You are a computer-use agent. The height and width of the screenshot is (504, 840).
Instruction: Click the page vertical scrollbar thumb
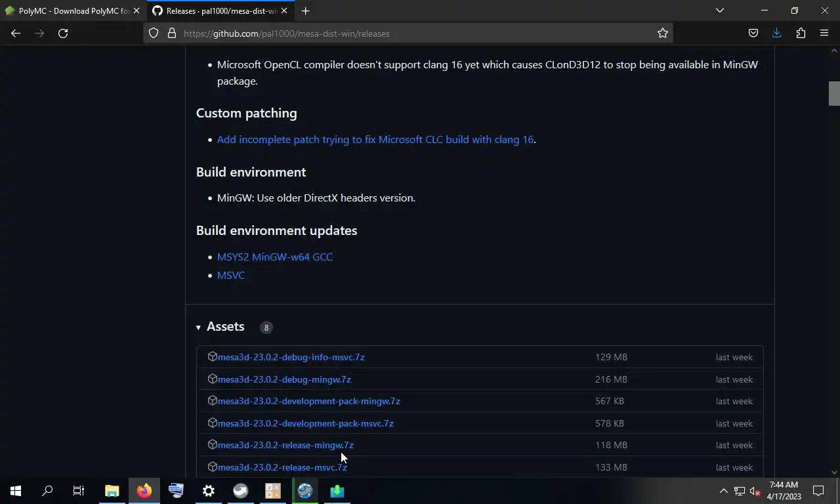tap(834, 93)
